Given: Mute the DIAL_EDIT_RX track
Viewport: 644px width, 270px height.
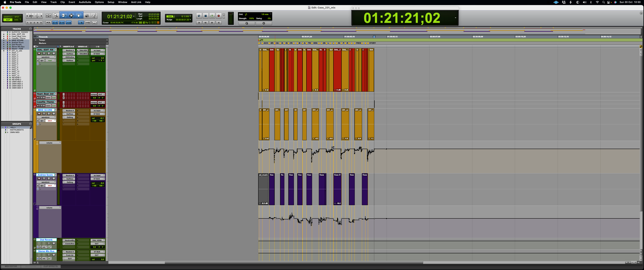Looking at the screenshot, I should point(54,53).
